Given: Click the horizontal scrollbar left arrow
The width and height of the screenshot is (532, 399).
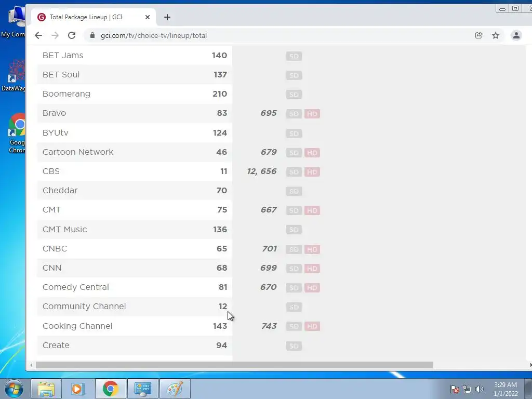Looking at the screenshot, I should tap(31, 365).
